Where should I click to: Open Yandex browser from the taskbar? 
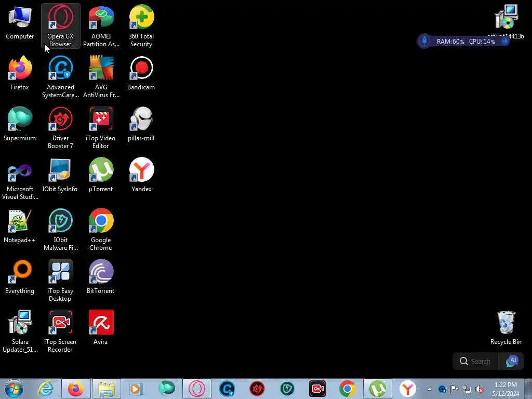407,389
